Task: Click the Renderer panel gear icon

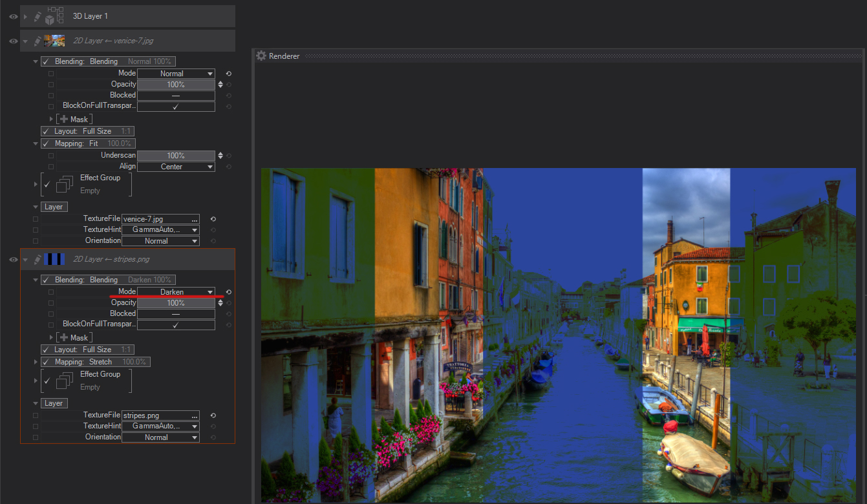Action: [261, 56]
